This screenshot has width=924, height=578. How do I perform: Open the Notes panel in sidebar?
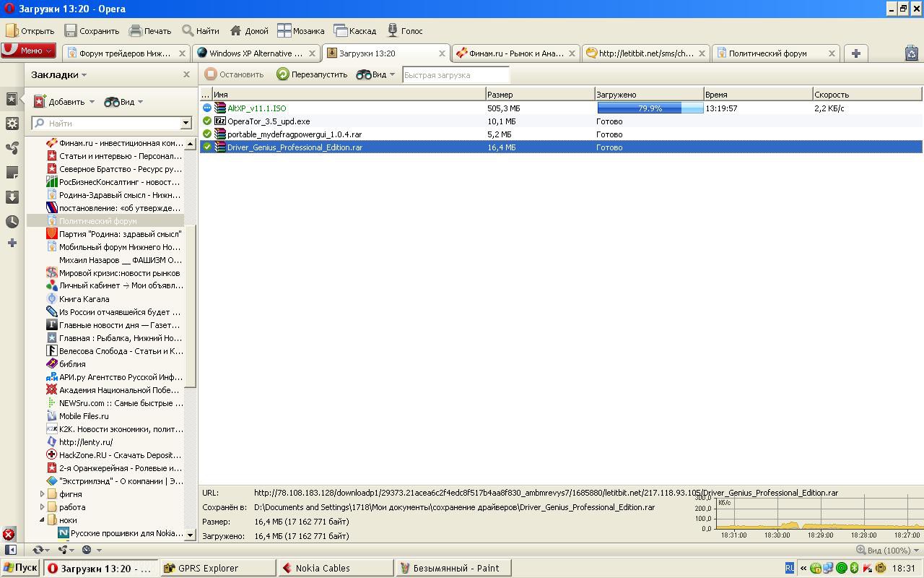pos(12,173)
